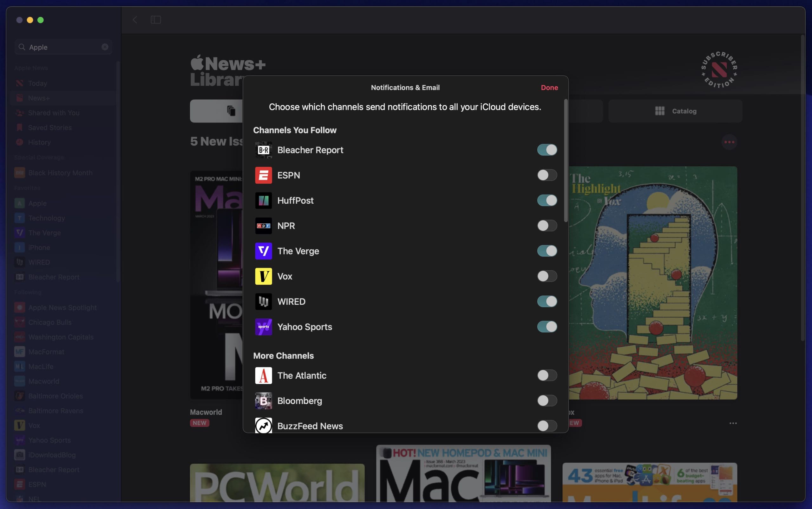The image size is (812, 509).
Task: Click the Today icon in the sidebar
Action: point(20,83)
